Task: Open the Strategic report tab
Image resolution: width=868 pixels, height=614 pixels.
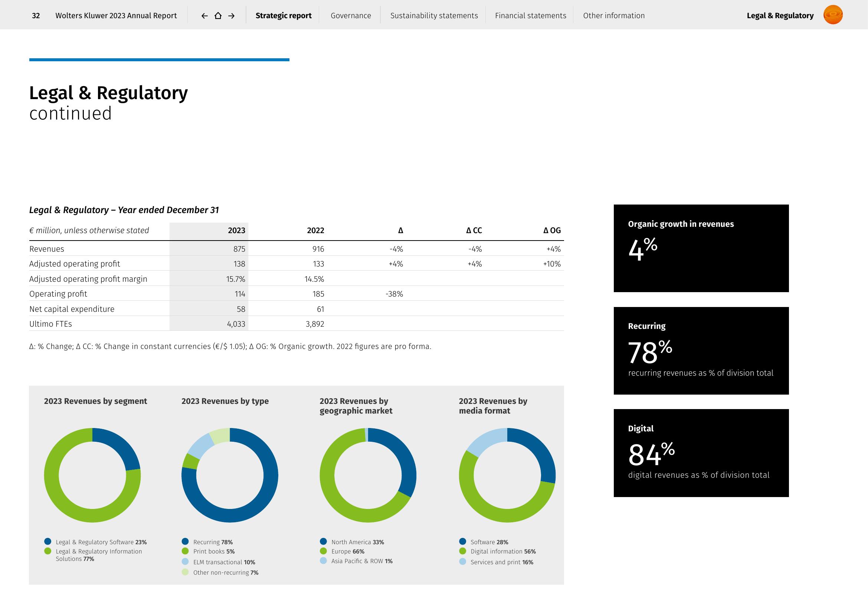Action: pyautogui.click(x=284, y=16)
